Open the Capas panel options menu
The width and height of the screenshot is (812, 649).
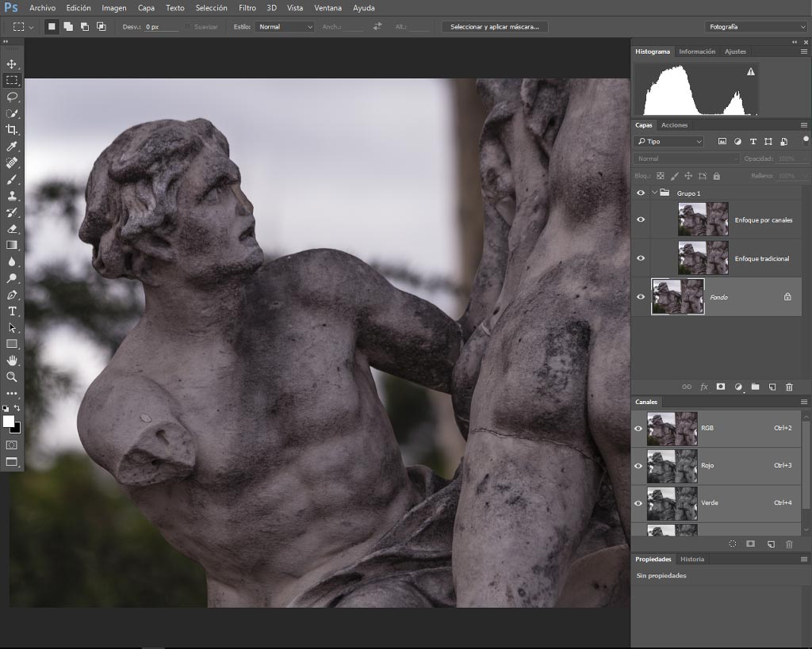pos(804,125)
